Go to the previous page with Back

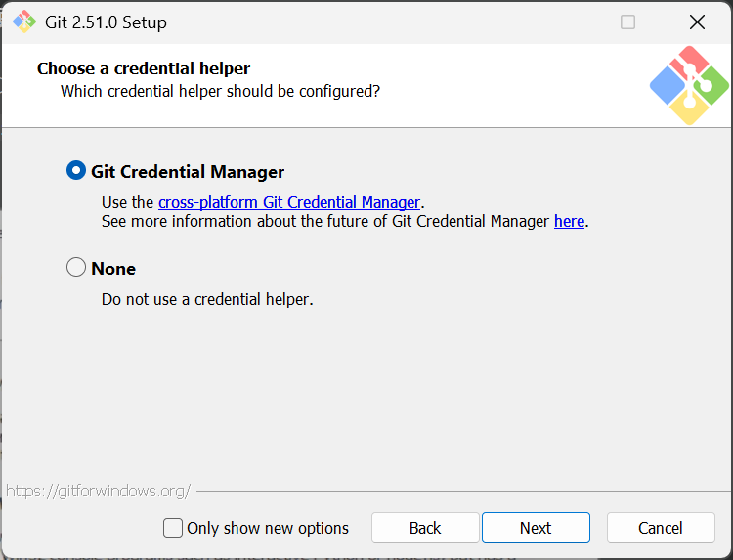425,528
